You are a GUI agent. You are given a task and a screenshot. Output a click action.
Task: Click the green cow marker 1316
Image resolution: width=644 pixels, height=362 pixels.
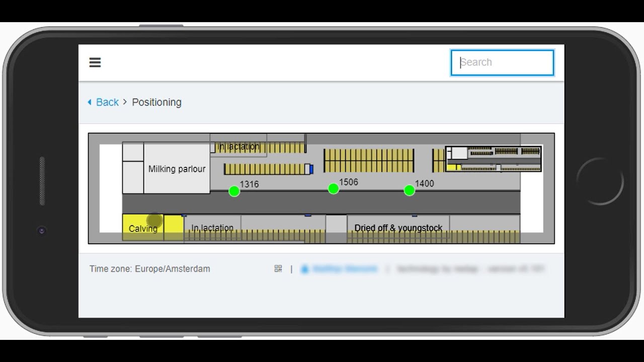tap(234, 191)
